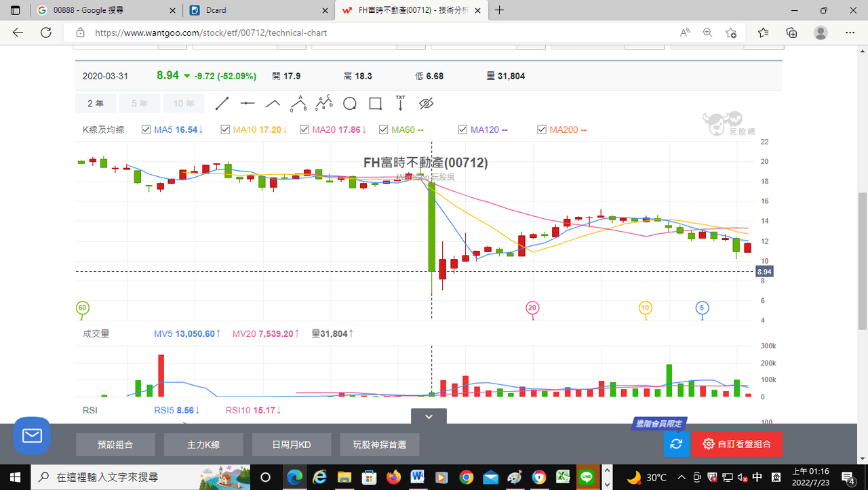Select the horizontal line drawing tool
Screen dimensions: 868x490
coord(248,104)
